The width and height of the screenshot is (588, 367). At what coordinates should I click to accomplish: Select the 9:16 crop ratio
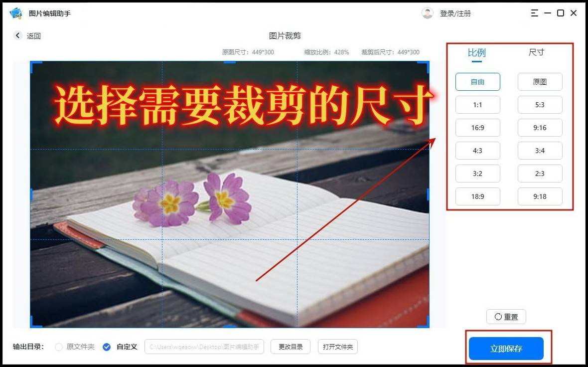(540, 128)
